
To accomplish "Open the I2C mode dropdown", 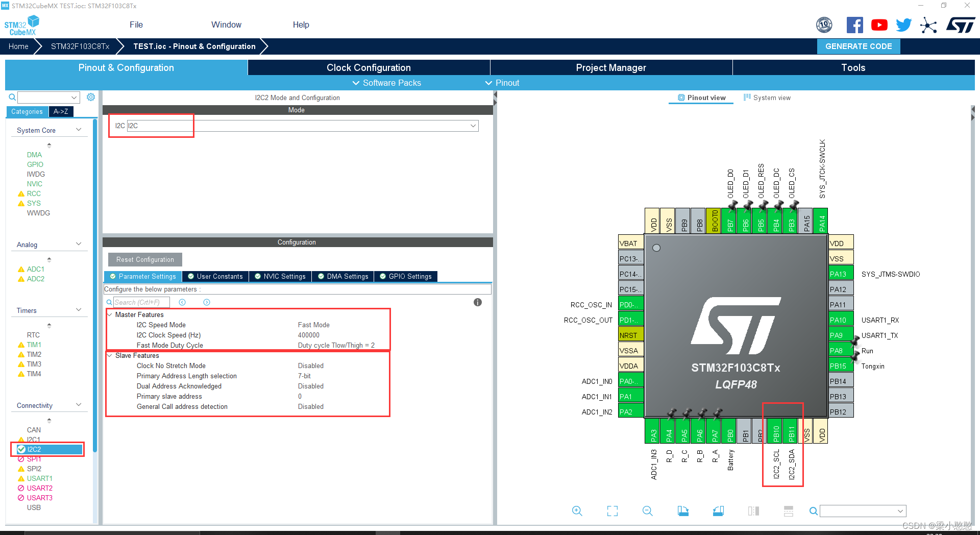I will [302, 126].
